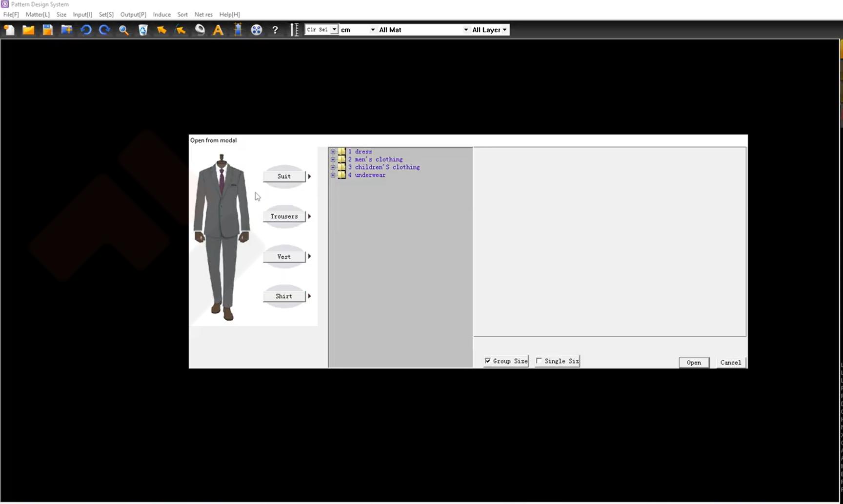Open the cm units dropdown
The width and height of the screenshot is (843, 504).
pyautogui.click(x=372, y=30)
